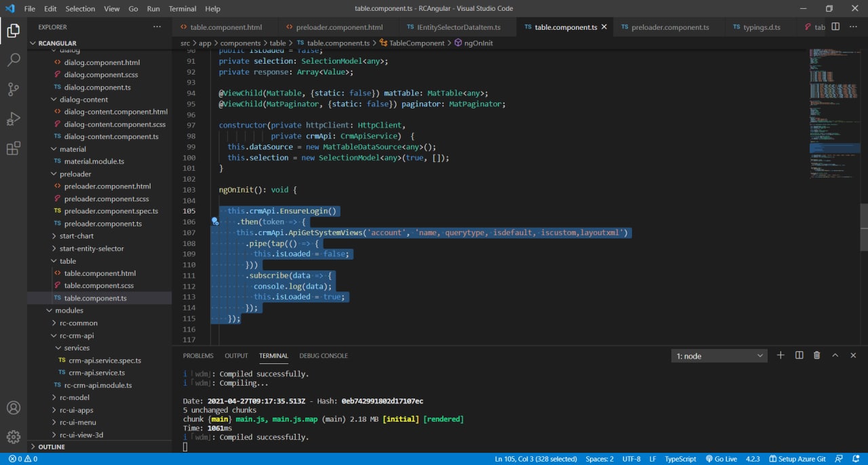Create a new terminal with plus icon
The image size is (868, 465).
coord(781,355)
